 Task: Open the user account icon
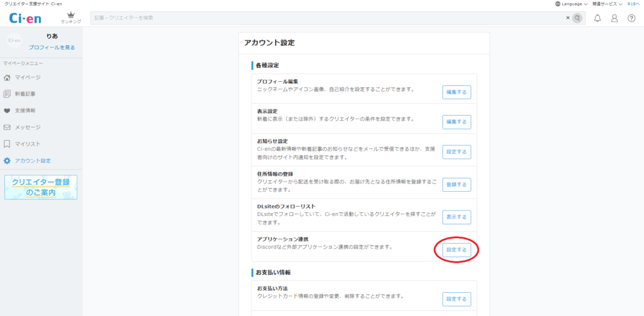[x=614, y=18]
